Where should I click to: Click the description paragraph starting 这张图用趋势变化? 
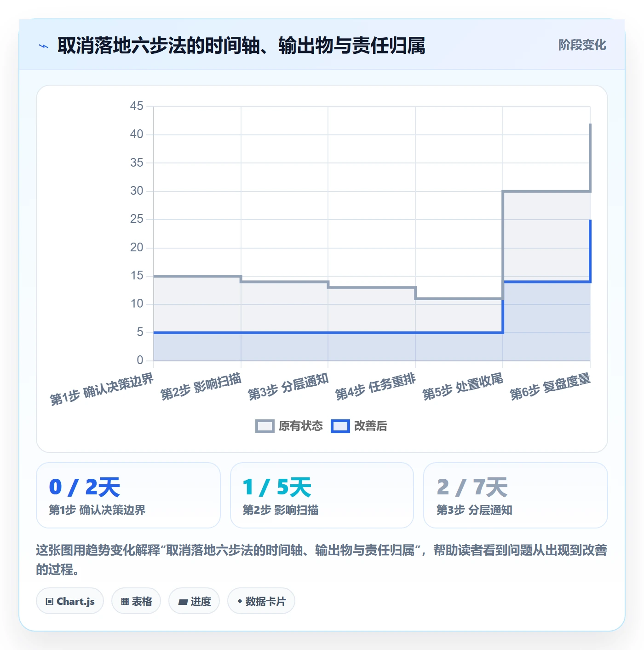(322, 560)
